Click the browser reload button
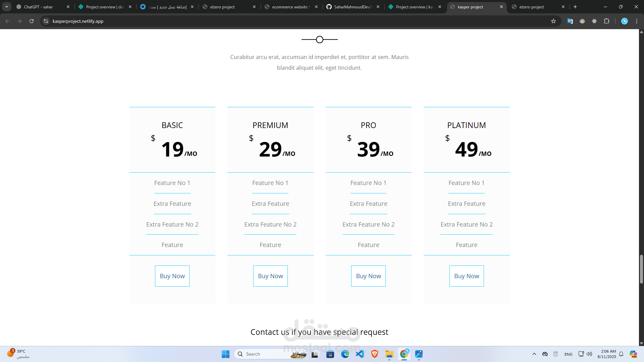The height and width of the screenshot is (362, 644). tap(32, 21)
